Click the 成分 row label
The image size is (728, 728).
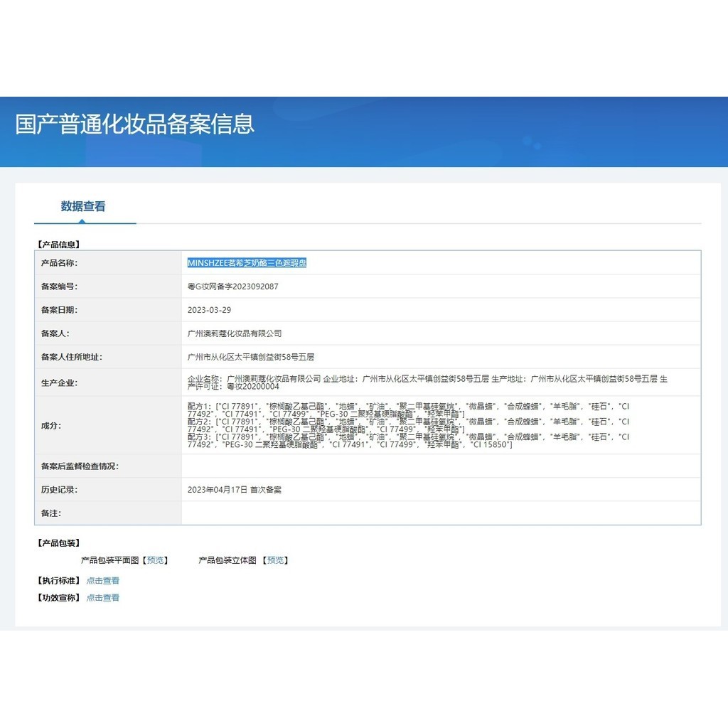51,426
